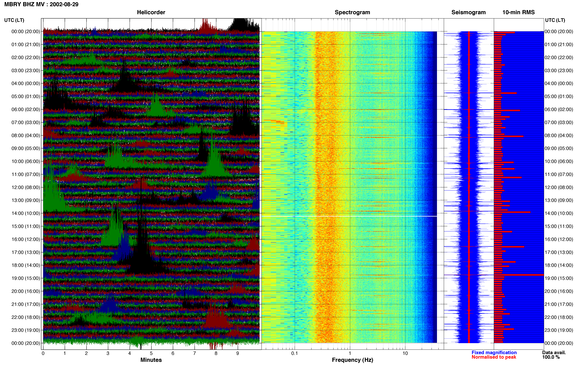Select the 'Spectrogram' panel heading

(x=352, y=12)
